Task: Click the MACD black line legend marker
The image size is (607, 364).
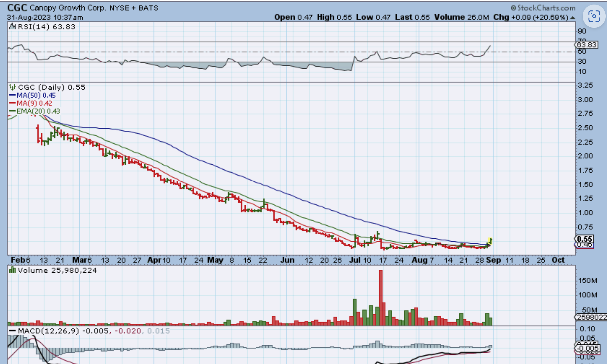Action: point(12,331)
